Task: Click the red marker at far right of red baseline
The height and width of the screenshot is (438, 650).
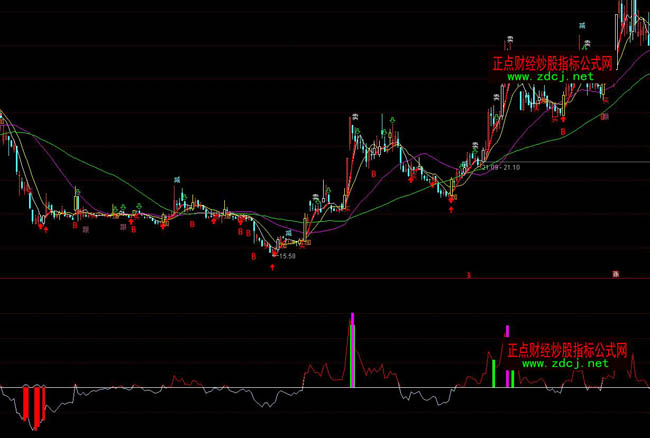Action: tap(616, 273)
